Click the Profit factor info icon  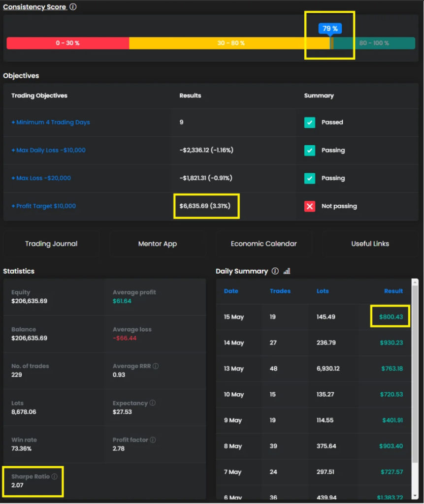(153, 440)
